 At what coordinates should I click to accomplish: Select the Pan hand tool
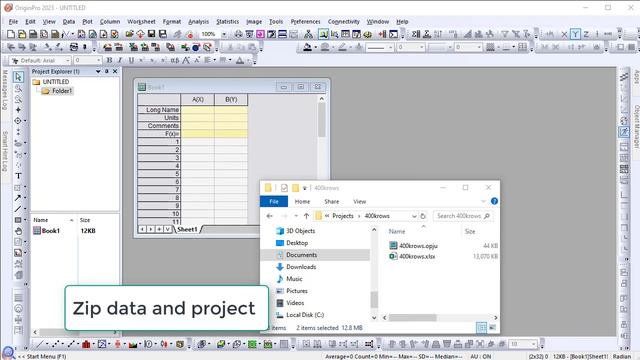18,231
